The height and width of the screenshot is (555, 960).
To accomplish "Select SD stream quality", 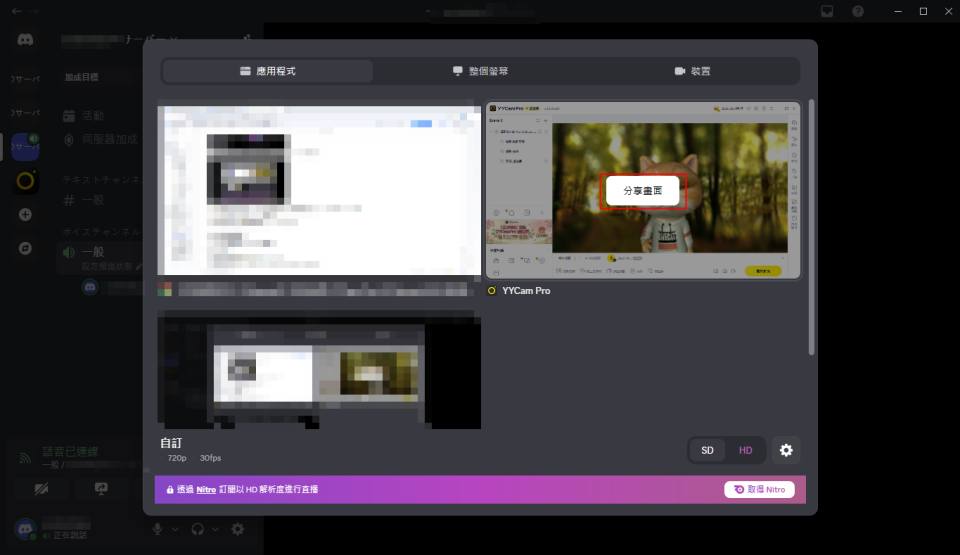I will 707,450.
